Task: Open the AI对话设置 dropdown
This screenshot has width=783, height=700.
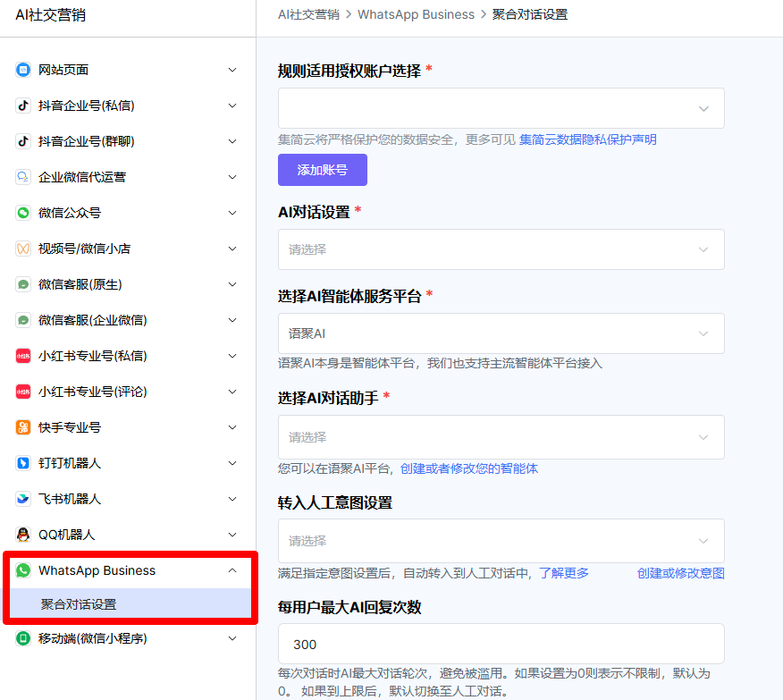Action: pos(501,249)
